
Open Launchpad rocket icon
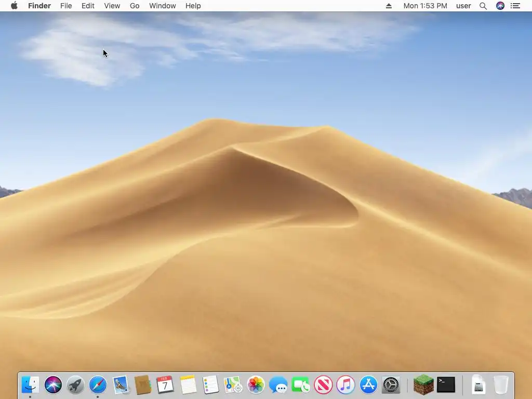coord(75,385)
